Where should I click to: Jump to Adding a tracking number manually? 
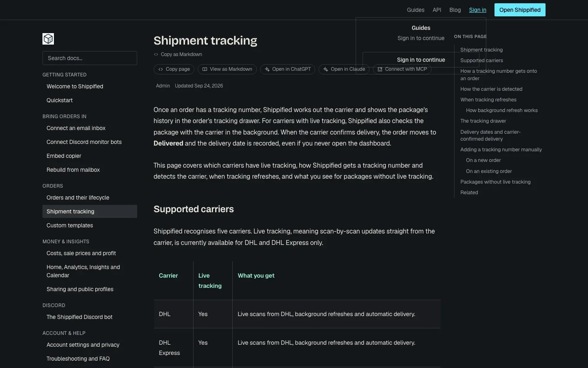(x=501, y=149)
